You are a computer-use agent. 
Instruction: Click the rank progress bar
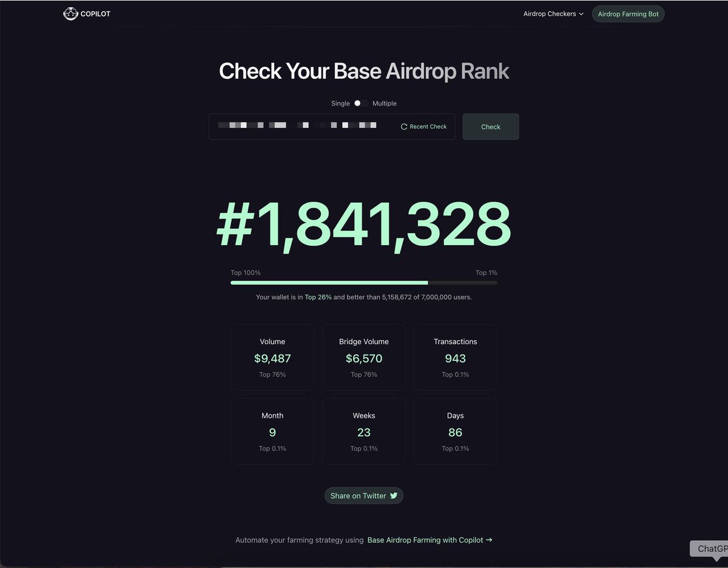(x=364, y=283)
